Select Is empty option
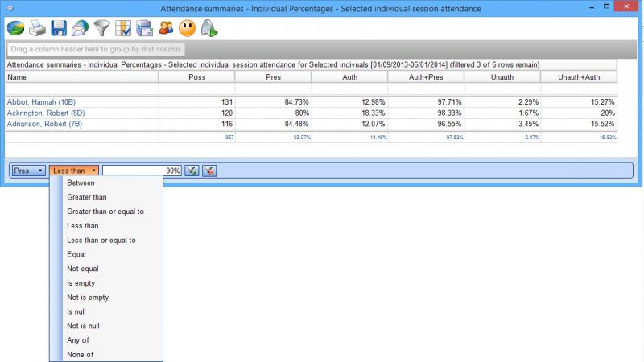The image size is (644, 362). click(81, 283)
